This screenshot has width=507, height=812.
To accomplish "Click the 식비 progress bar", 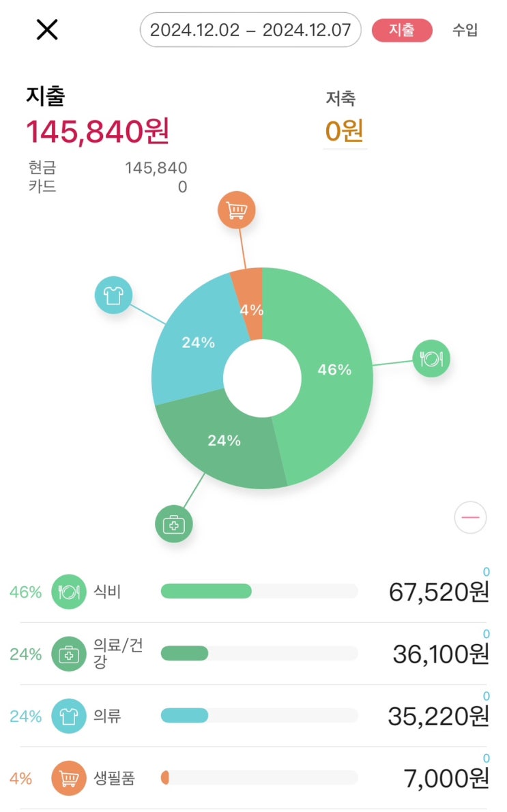I will pyautogui.click(x=259, y=591).
